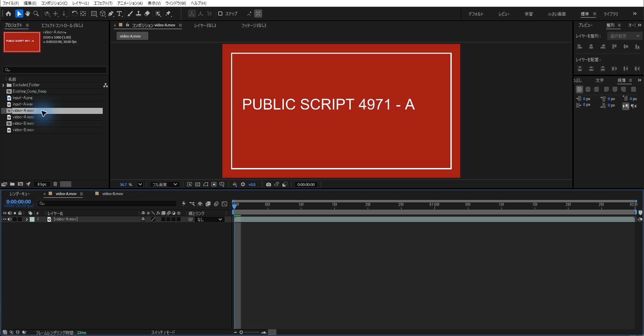Open the エフェクト menu
Viewport: 644px width, 336px height.
click(103, 3)
